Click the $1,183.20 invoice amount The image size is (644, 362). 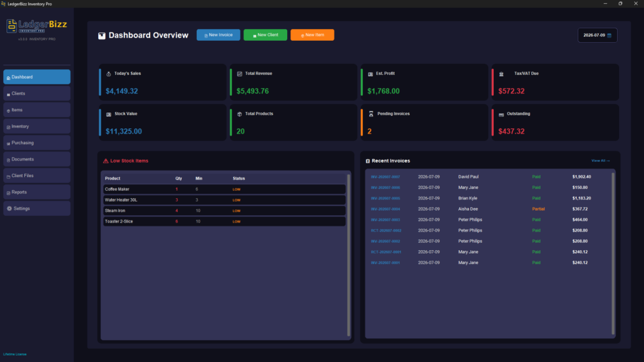point(581,198)
